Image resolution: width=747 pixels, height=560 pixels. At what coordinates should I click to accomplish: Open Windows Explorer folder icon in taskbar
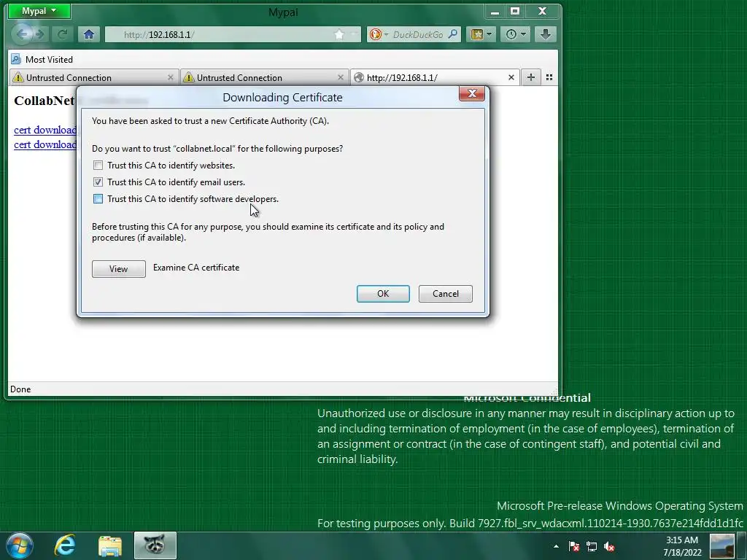click(110, 545)
